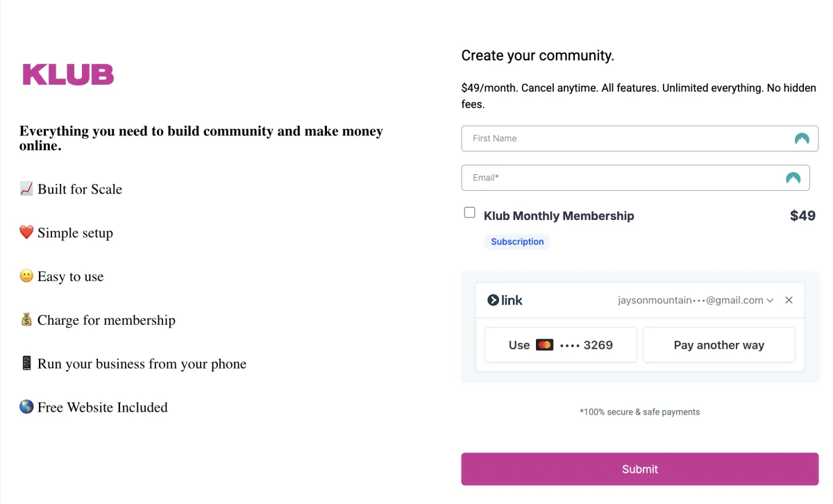The width and height of the screenshot is (833, 504).
Task: Click the money bag emoji beside Charge for membership
Action: coord(26,320)
